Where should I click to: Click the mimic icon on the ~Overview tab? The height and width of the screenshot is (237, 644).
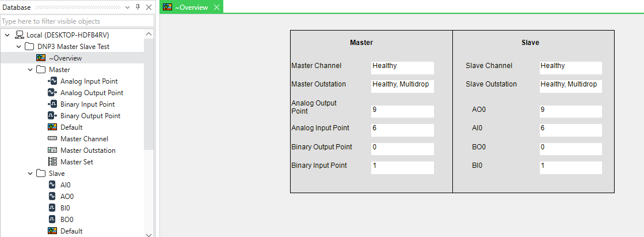coord(167,7)
